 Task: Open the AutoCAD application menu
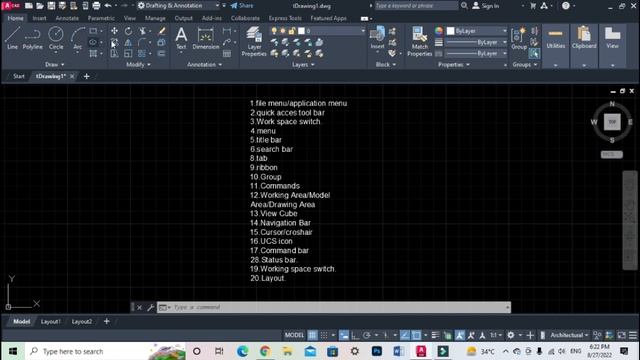point(11,6)
